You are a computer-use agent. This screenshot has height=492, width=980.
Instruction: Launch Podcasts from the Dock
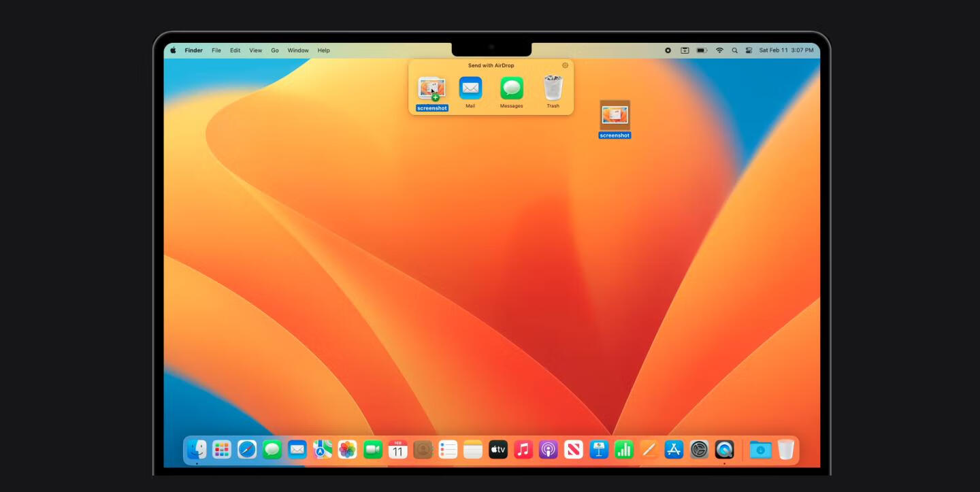pos(549,449)
